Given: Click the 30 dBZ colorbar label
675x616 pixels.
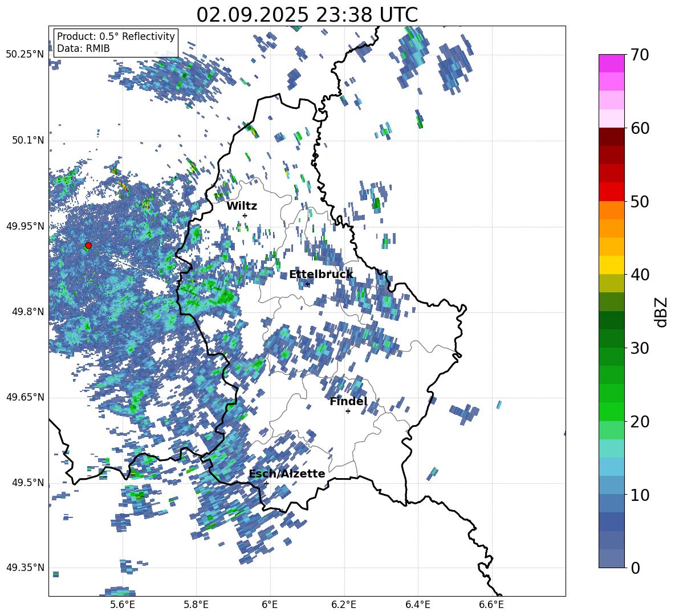Looking at the screenshot, I should pyautogui.click(x=639, y=348).
